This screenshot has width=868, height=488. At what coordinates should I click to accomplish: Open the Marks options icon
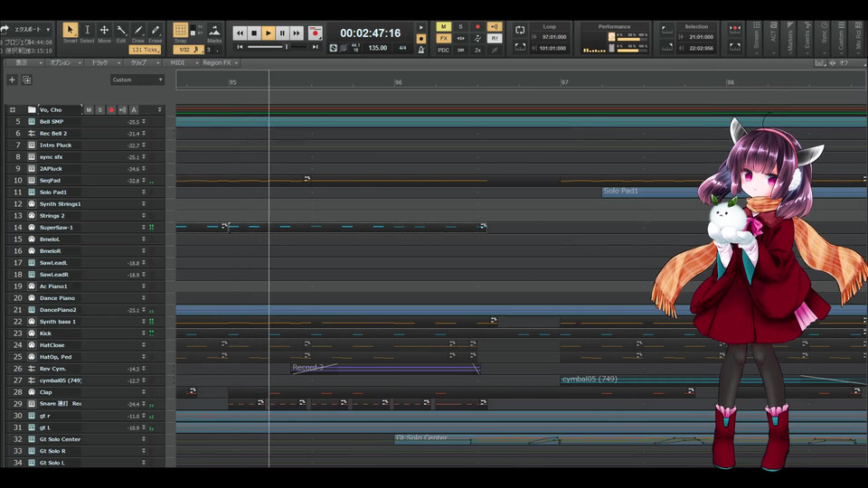click(x=214, y=31)
